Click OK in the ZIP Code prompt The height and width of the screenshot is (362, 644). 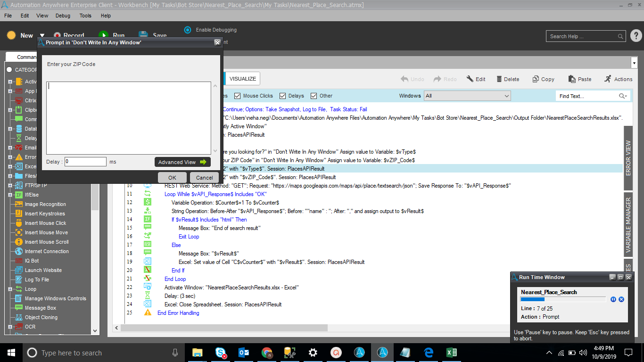coord(172,178)
